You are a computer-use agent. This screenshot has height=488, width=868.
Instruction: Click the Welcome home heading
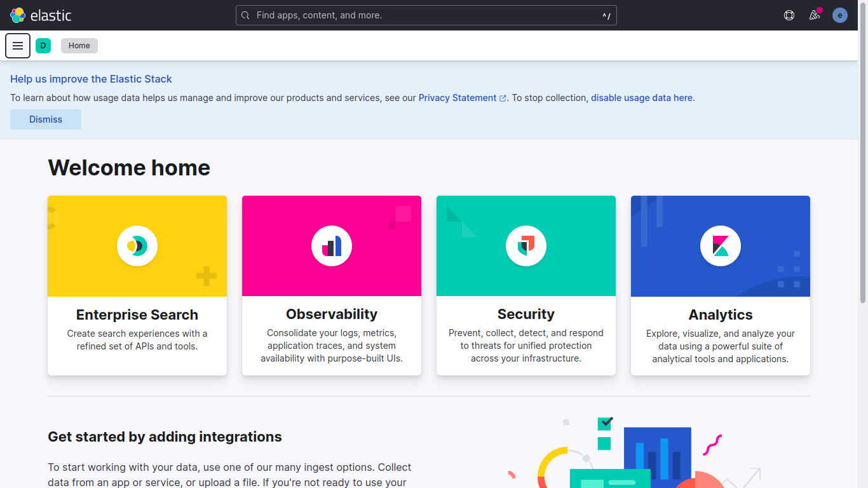pyautogui.click(x=129, y=168)
